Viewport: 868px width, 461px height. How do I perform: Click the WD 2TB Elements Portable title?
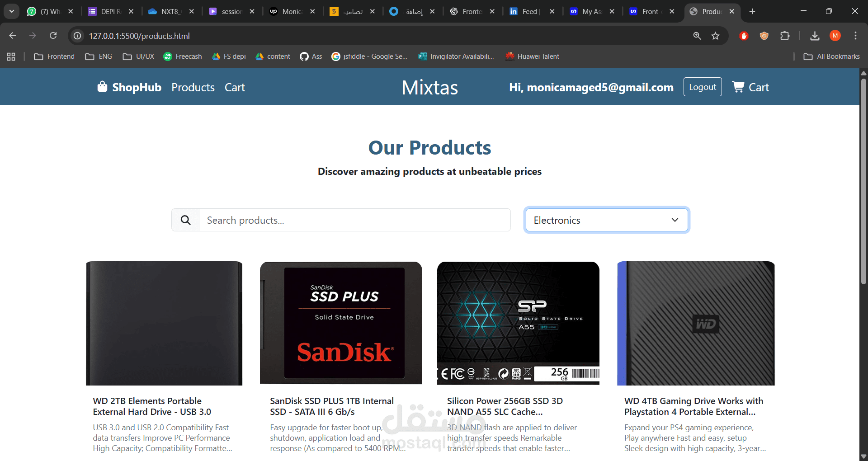point(152,406)
